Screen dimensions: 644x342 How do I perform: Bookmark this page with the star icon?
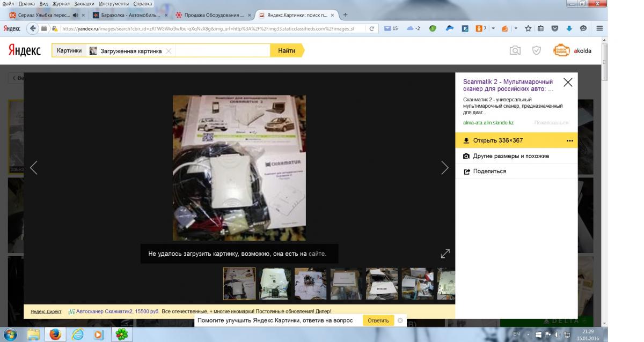tap(528, 28)
